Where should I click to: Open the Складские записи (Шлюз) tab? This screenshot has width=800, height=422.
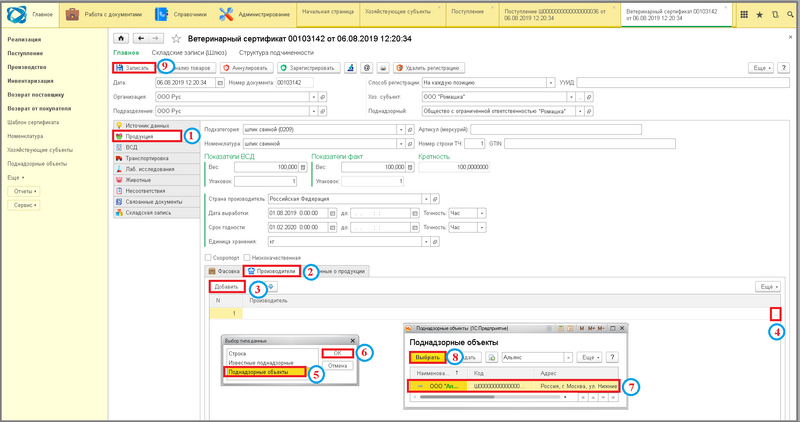[189, 53]
